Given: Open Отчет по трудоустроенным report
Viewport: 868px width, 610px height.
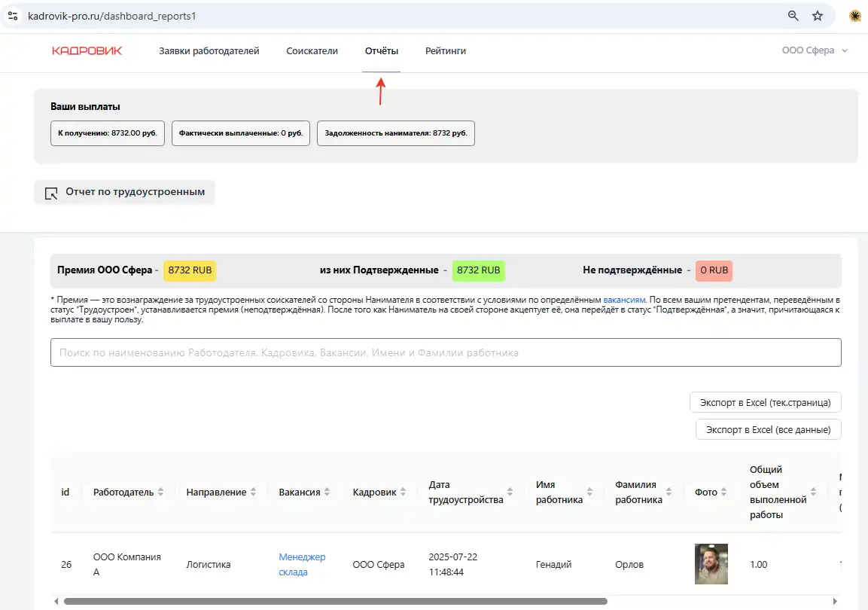Looking at the screenshot, I should click(x=125, y=192).
